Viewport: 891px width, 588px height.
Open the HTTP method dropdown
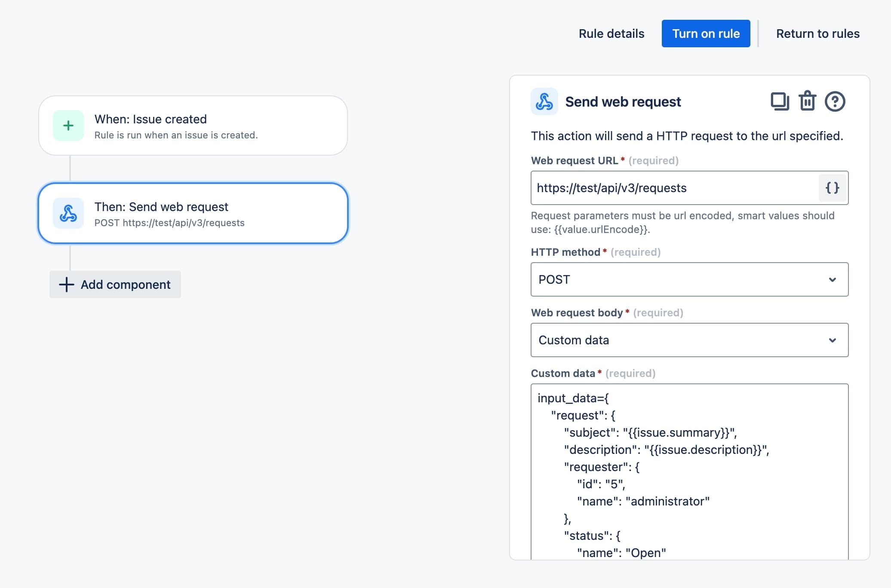click(x=689, y=279)
